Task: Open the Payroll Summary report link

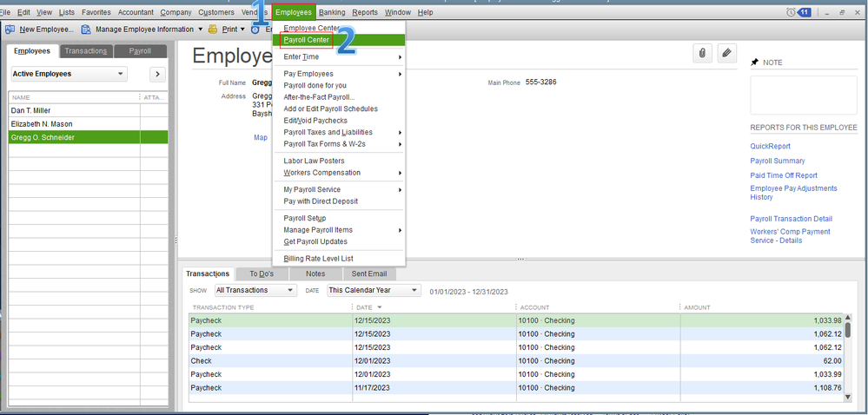Action: click(x=778, y=161)
